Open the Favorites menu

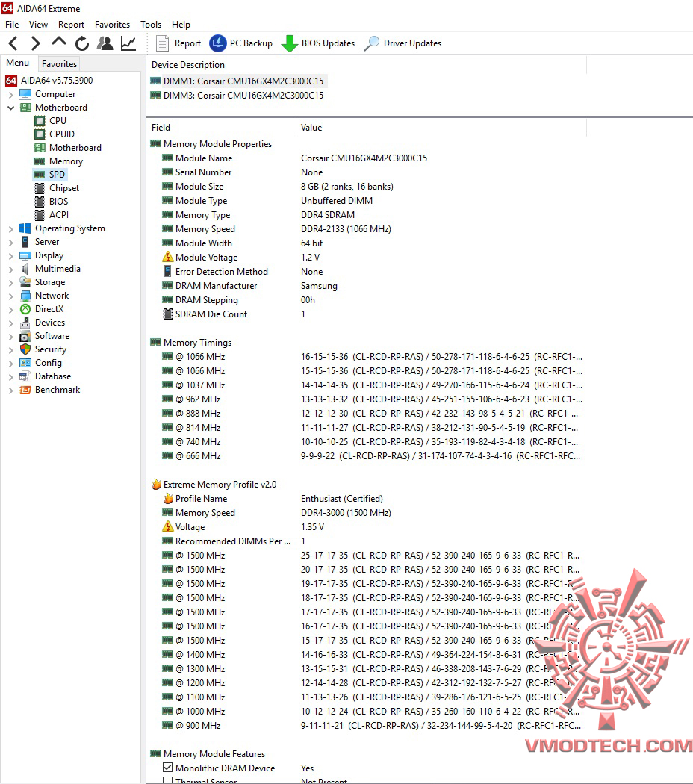click(113, 25)
